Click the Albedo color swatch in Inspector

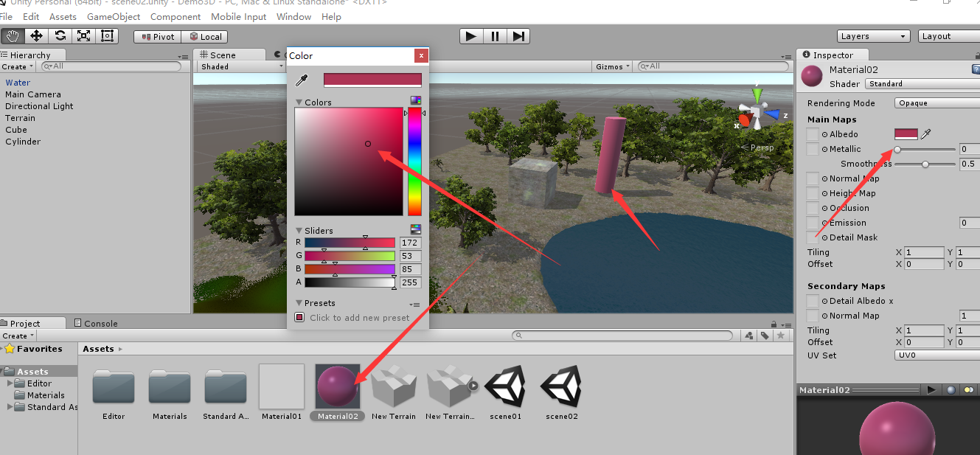pos(906,134)
